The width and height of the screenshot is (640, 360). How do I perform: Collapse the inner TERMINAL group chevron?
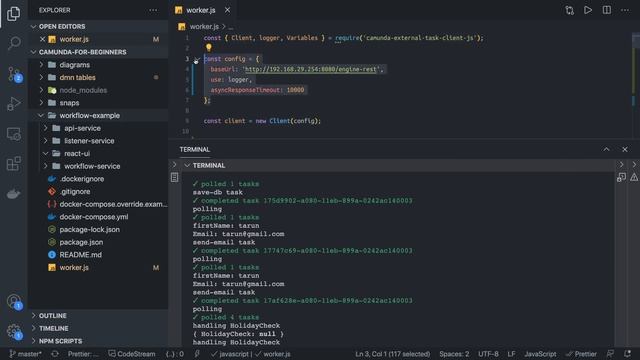(x=187, y=165)
